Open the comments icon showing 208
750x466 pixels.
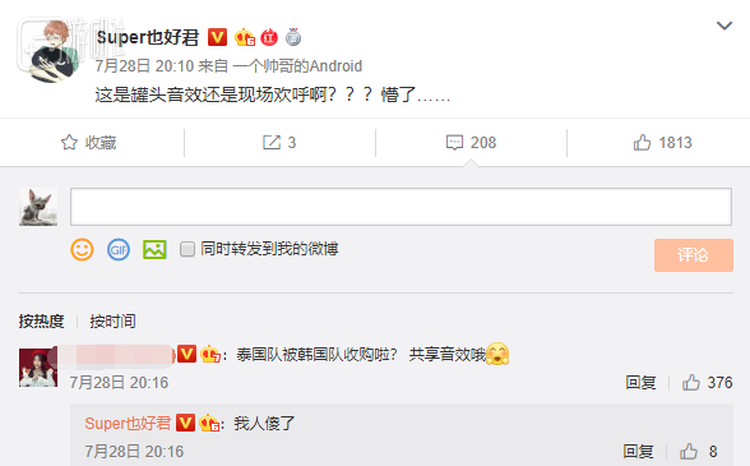pos(454,143)
